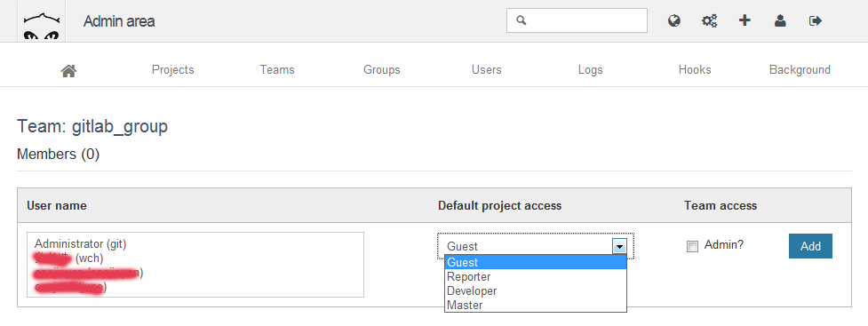868x326 pixels.
Task: Open the Groups tab
Action: click(x=382, y=70)
